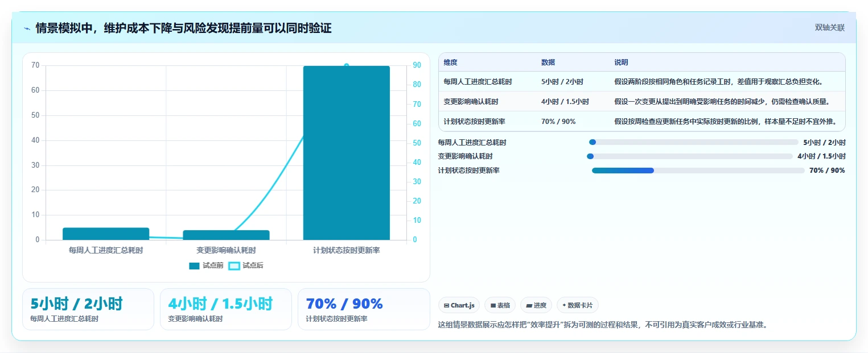Click the panel title 情景模拟中，维护成本下降
The width and height of the screenshot is (868, 353).
pyautogui.click(x=183, y=28)
